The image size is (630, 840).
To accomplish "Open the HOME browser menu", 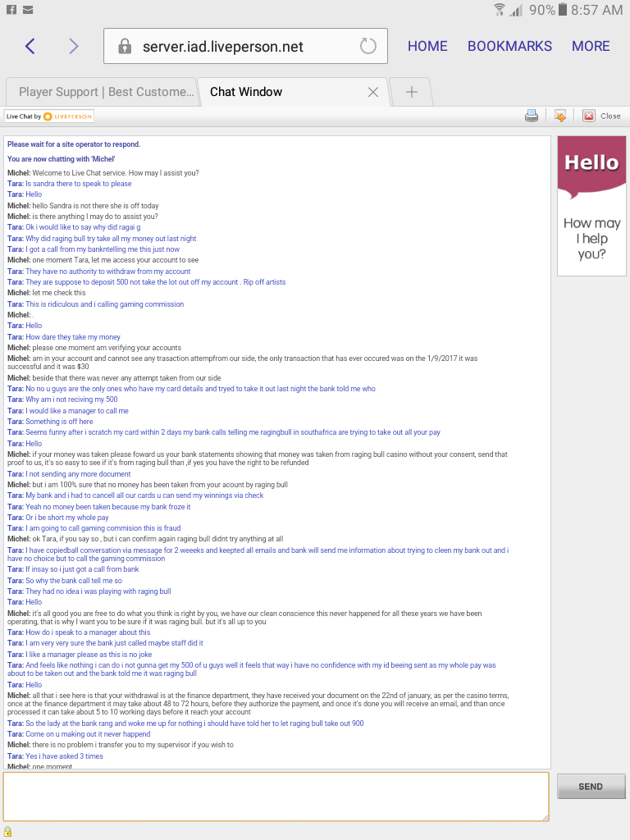I will 427,46.
